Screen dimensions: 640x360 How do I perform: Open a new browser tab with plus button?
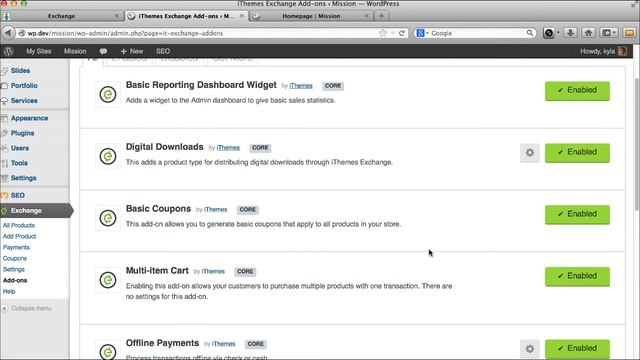pyautogui.click(x=381, y=16)
